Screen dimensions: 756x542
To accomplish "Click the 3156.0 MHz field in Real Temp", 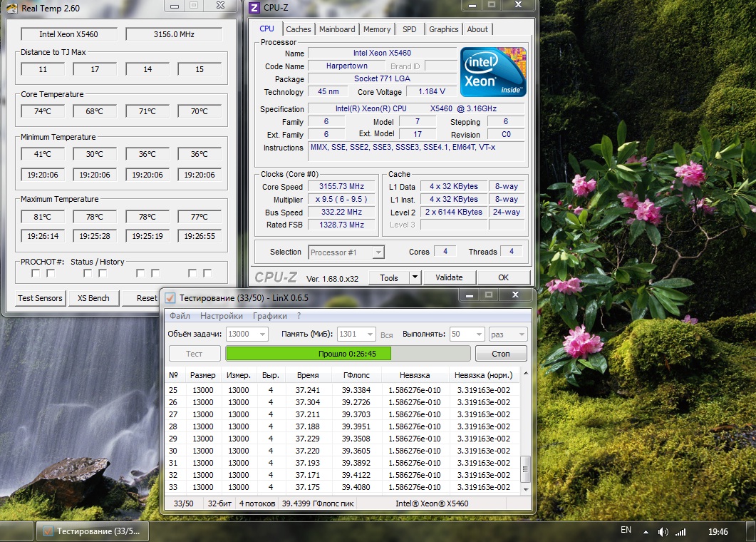I will [174, 34].
